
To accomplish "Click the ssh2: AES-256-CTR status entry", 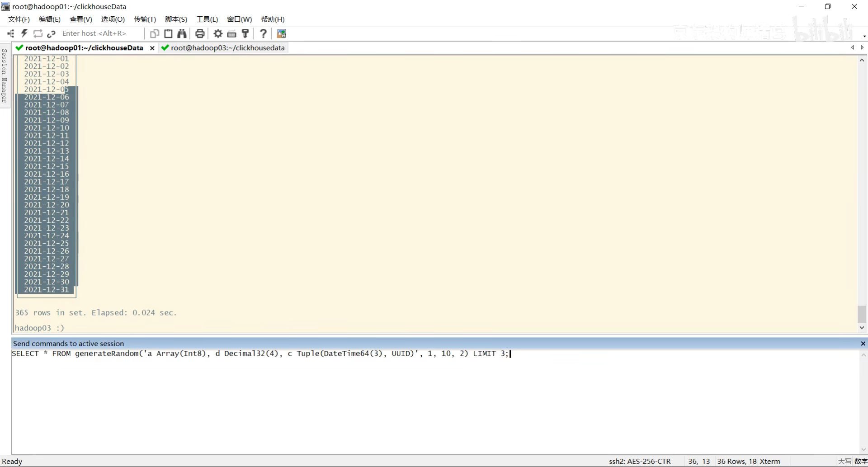I will click(x=640, y=462).
